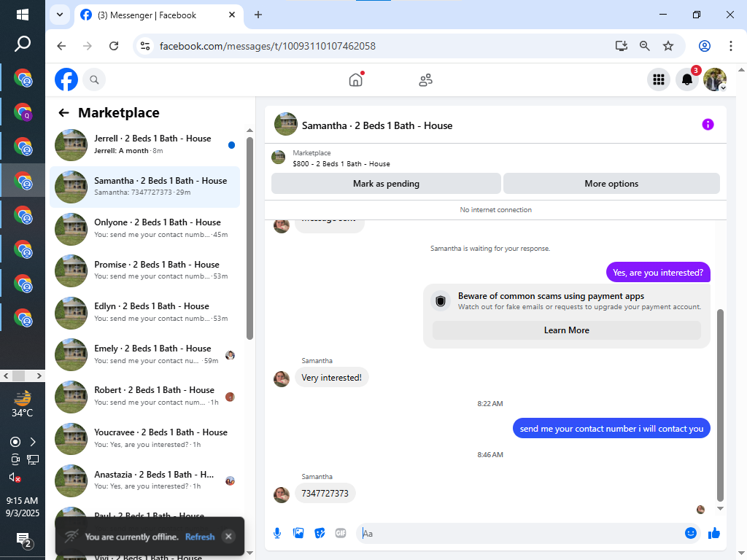Focus the message input field

[519, 533]
